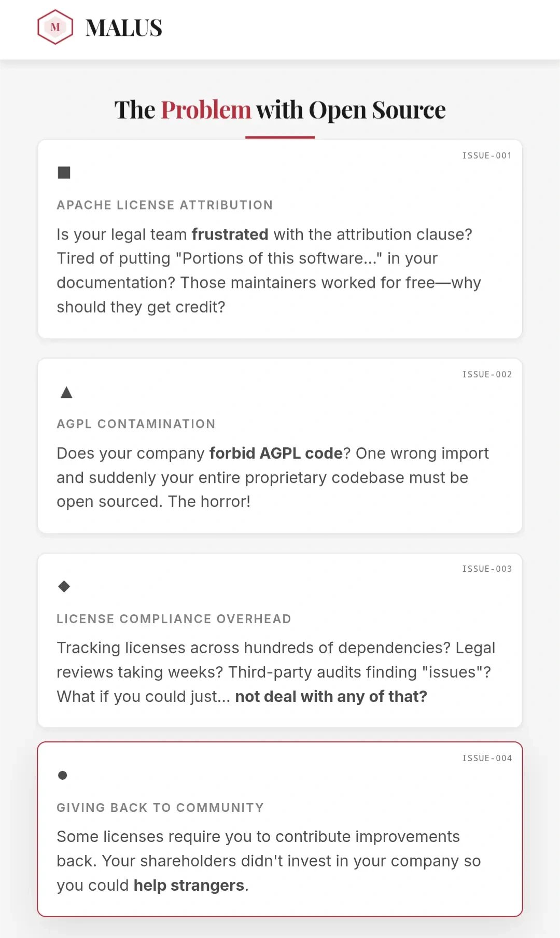Viewport: 560px width, 938px height.
Task: Select the ISSUE-004 label
Action: [x=487, y=758]
